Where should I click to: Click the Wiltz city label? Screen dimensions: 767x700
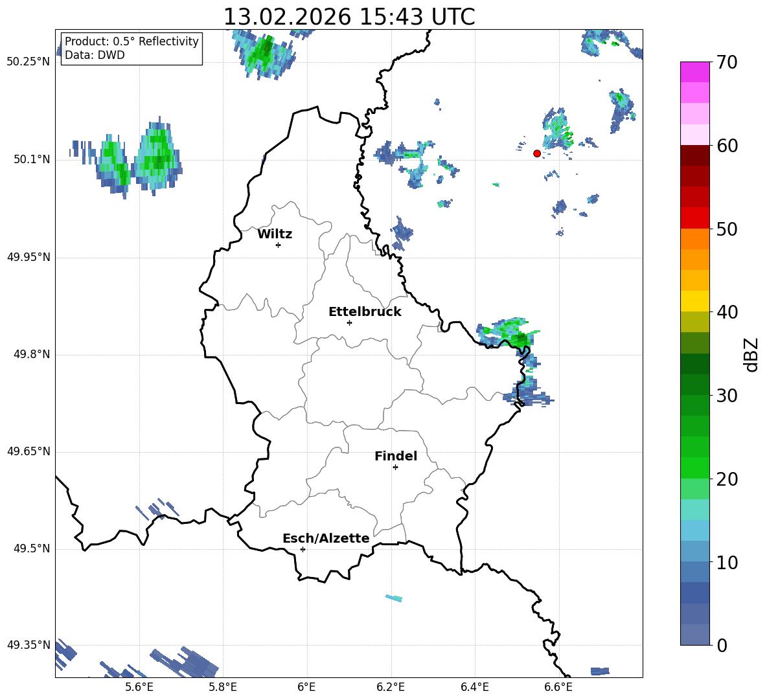(275, 234)
